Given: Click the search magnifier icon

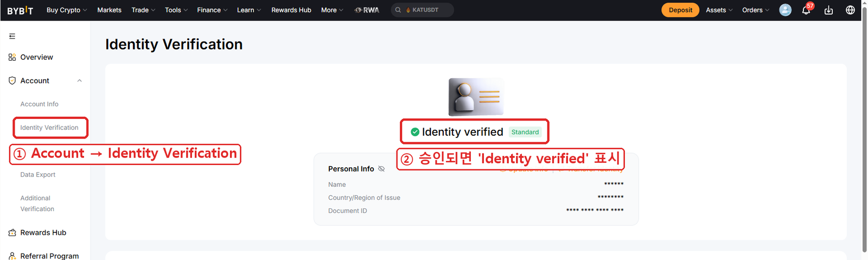Looking at the screenshot, I should pos(398,10).
